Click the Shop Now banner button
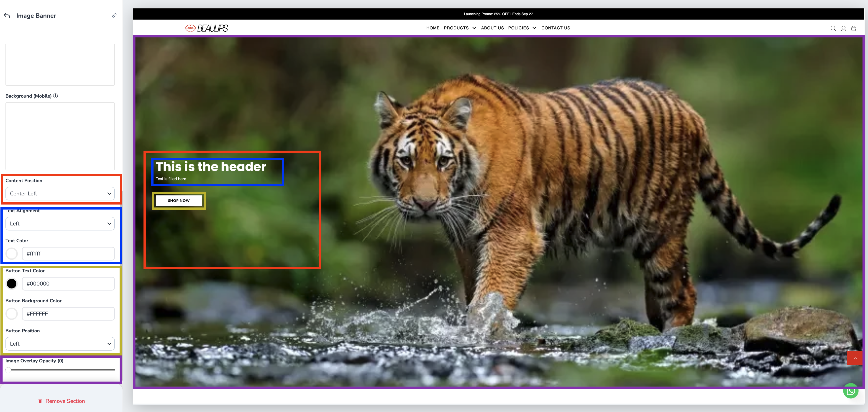This screenshot has height=412, width=868. 179,201
